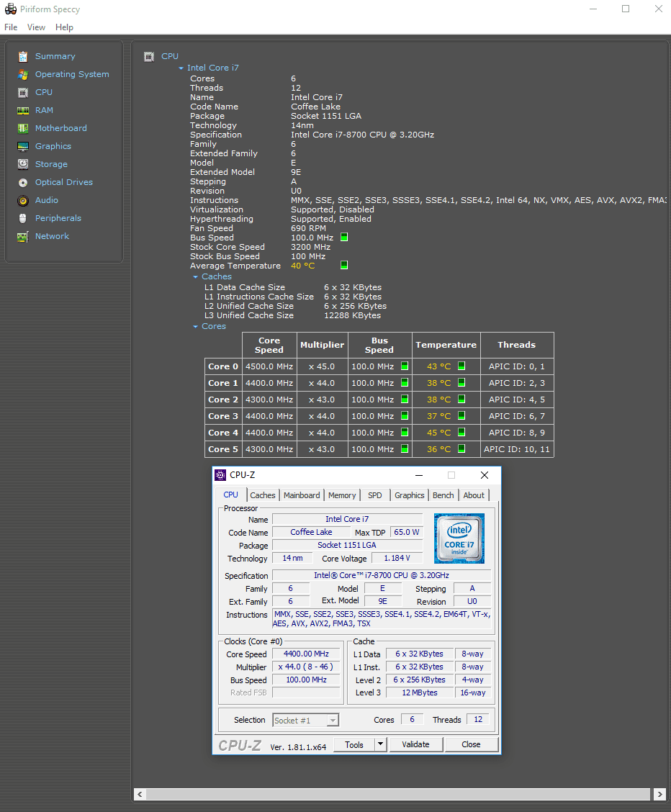Click the horizontal scrollbar right arrow

pyautogui.click(x=659, y=794)
